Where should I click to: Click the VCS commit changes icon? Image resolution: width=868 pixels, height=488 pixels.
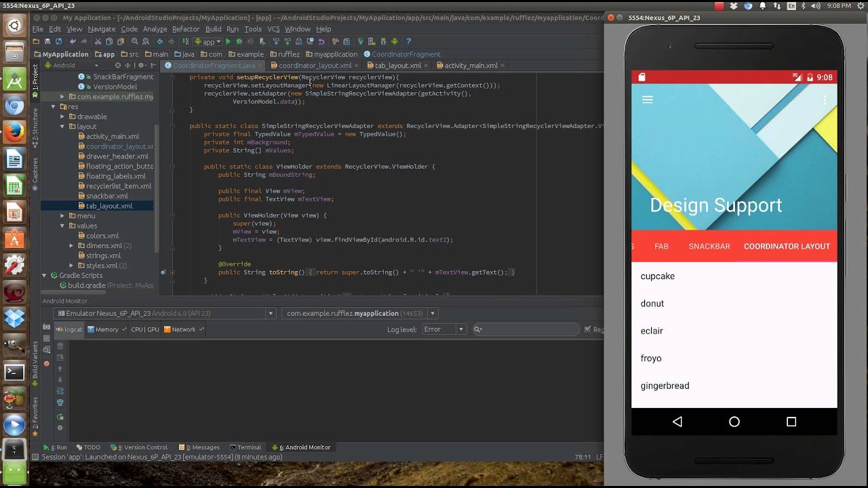pyautogui.click(x=288, y=41)
